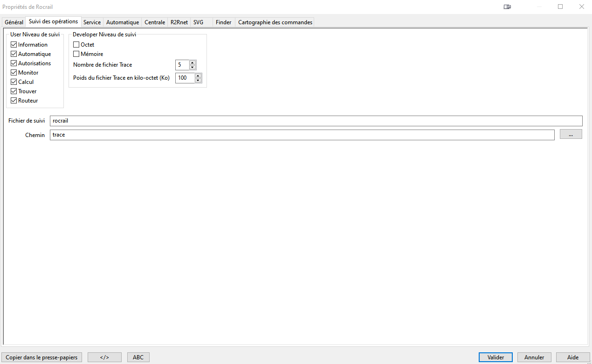Click the ABC button

coord(138,357)
